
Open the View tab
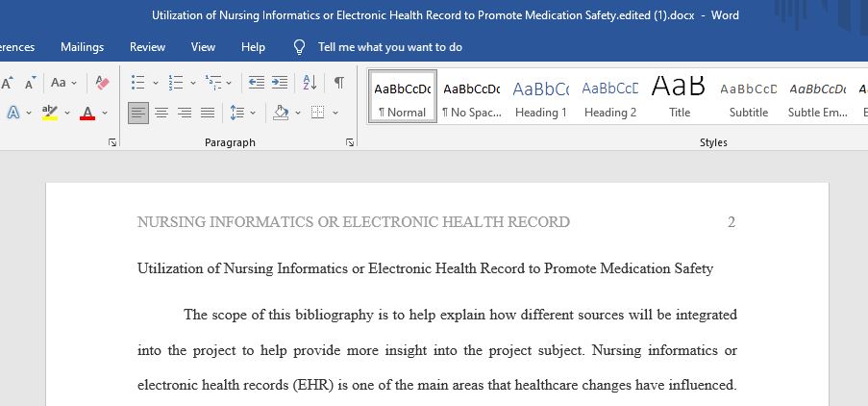tap(203, 47)
